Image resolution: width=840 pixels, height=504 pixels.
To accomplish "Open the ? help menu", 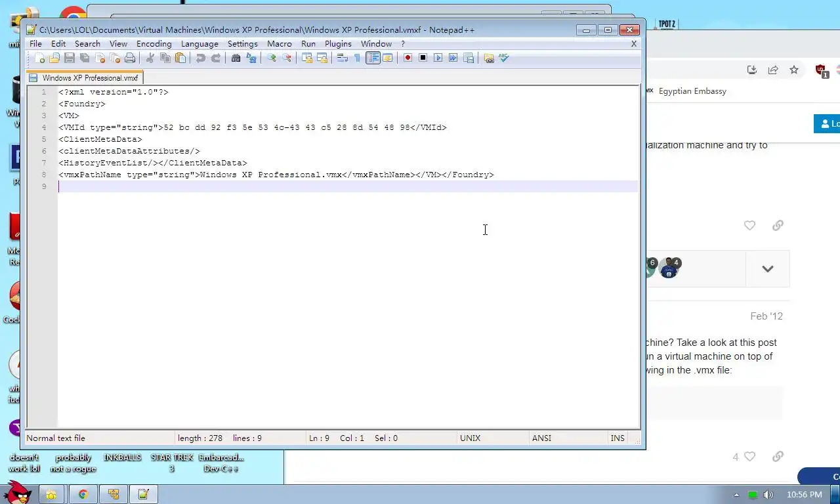I will [x=403, y=43].
